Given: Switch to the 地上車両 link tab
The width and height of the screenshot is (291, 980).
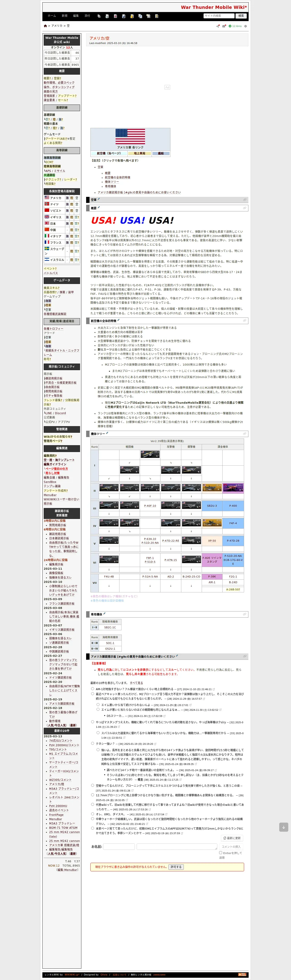Looking at the screenshot, I should click(140, 153).
